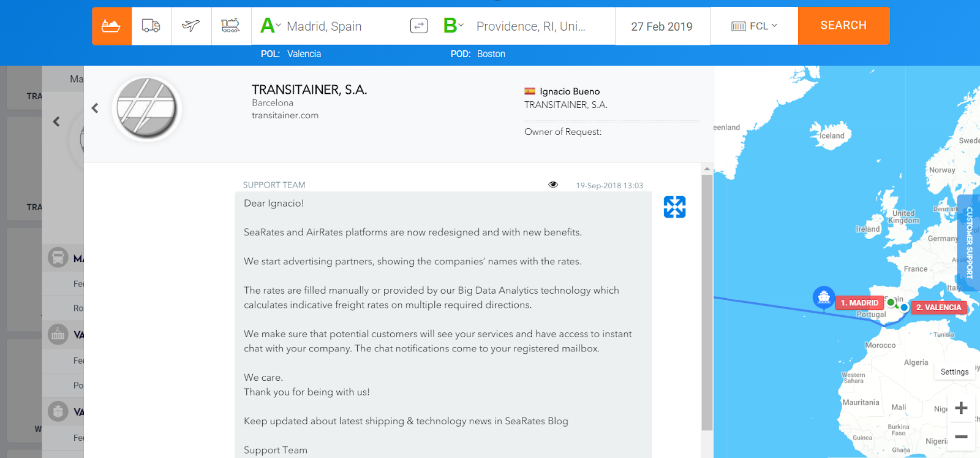Open the Customer Support side tab

coord(969,243)
